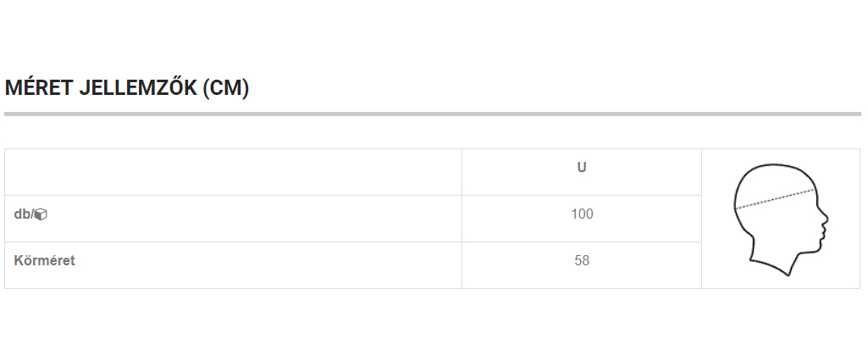
Task: Click the package box icon beside db/
Action: (41, 214)
